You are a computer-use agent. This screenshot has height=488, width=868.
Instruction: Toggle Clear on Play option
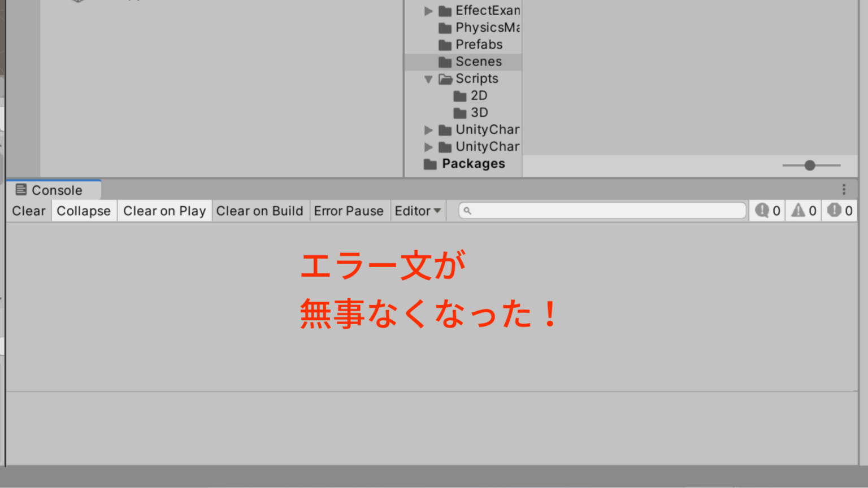tap(164, 211)
